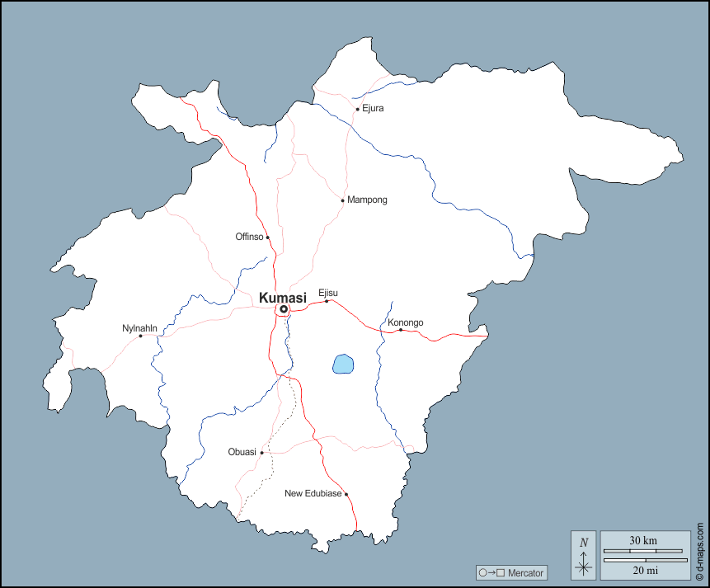Screen dimensions: 710x588
Task: Click the 20 mi scale bar
Action: coord(643,561)
